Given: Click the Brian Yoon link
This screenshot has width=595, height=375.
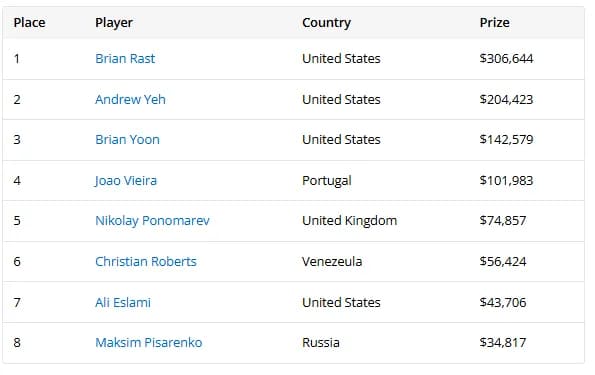Looking at the screenshot, I should pos(127,140).
